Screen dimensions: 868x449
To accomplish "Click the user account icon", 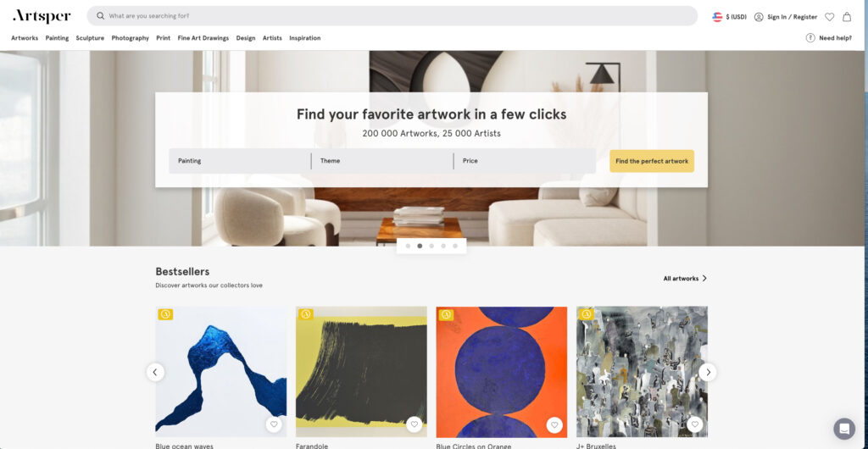I will 759,17.
